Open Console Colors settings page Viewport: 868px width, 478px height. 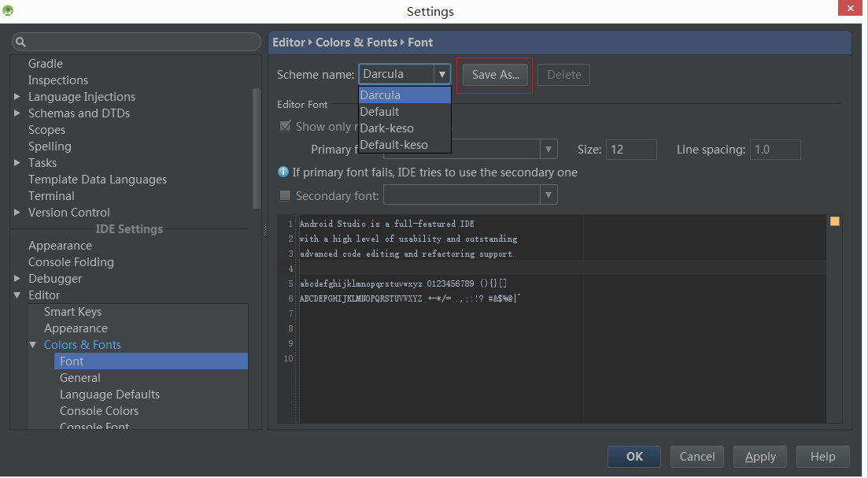(98, 411)
